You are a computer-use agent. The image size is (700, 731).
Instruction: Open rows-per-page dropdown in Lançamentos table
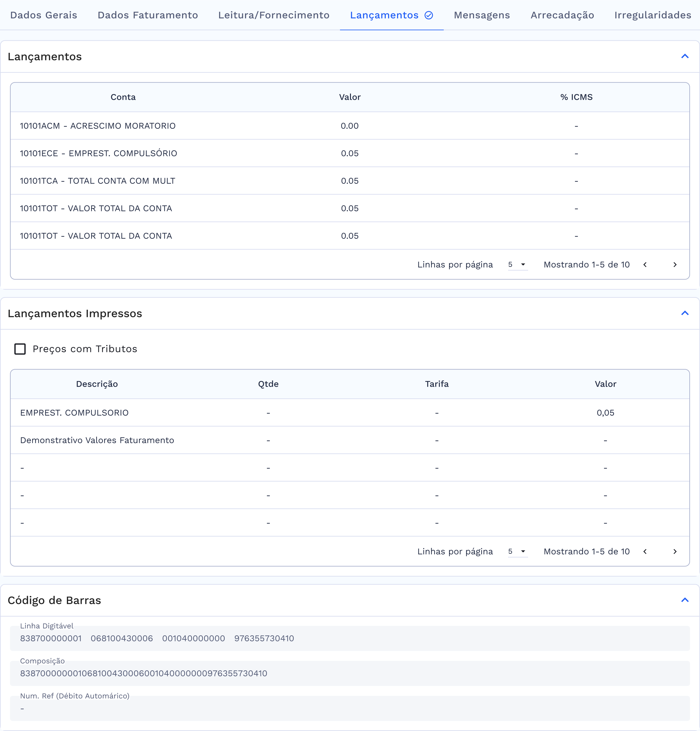tap(517, 265)
